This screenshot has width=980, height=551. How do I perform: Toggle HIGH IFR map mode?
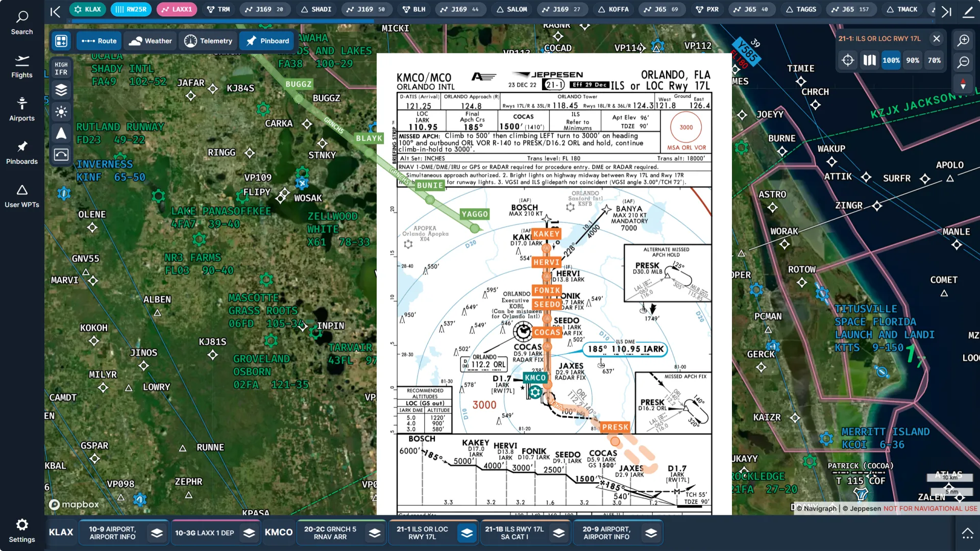click(61, 68)
